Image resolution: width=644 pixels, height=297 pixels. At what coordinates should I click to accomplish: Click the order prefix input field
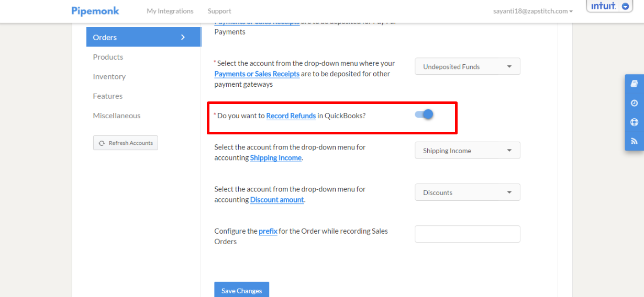[468, 234]
